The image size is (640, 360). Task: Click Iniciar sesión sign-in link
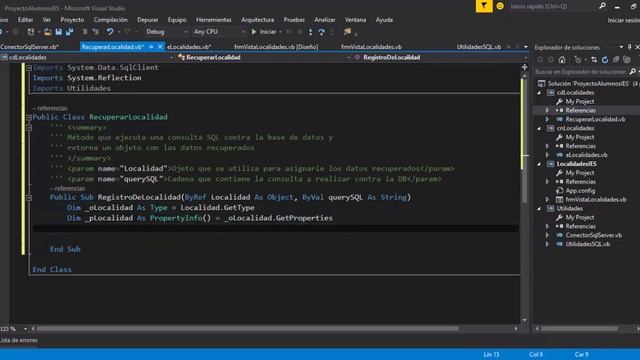[x=623, y=20]
